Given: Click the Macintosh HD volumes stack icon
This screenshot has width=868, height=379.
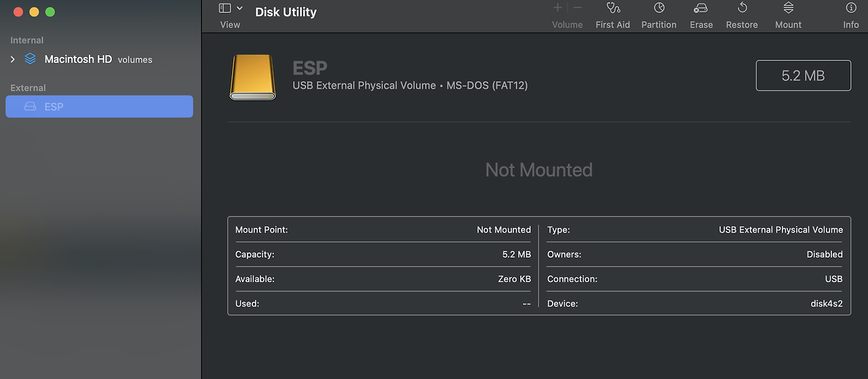Looking at the screenshot, I should coord(30,59).
